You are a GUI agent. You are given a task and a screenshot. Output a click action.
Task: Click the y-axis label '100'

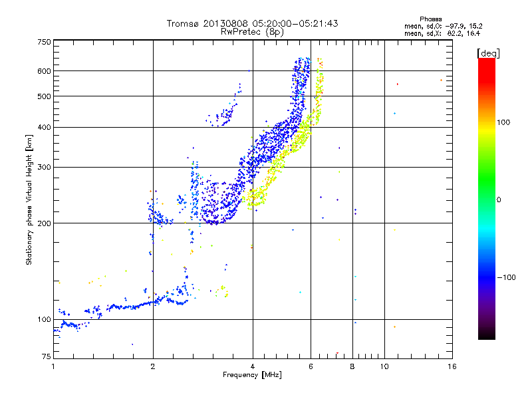click(x=44, y=319)
